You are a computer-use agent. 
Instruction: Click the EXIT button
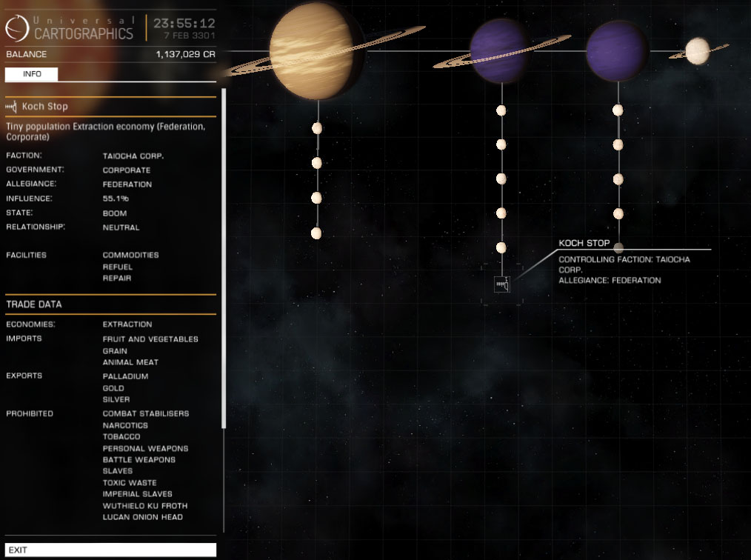[110, 550]
